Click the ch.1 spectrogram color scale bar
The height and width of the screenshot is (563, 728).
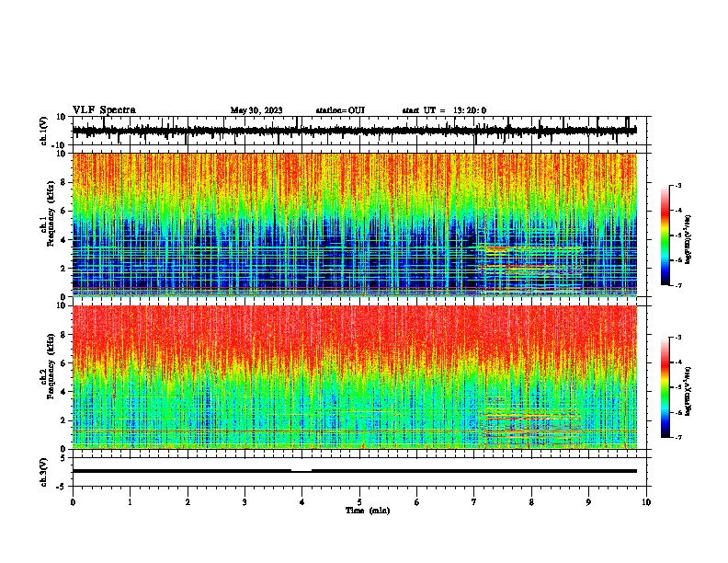click(665, 236)
